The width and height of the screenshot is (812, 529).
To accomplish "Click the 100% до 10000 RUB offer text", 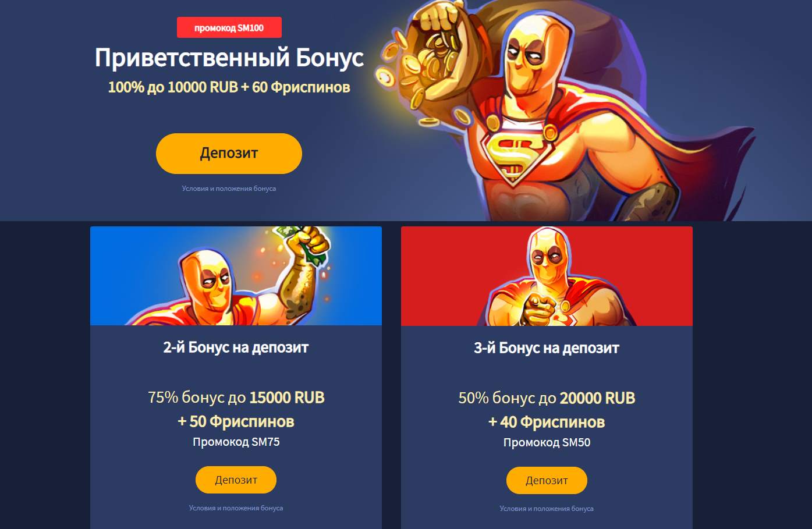I will (173, 87).
